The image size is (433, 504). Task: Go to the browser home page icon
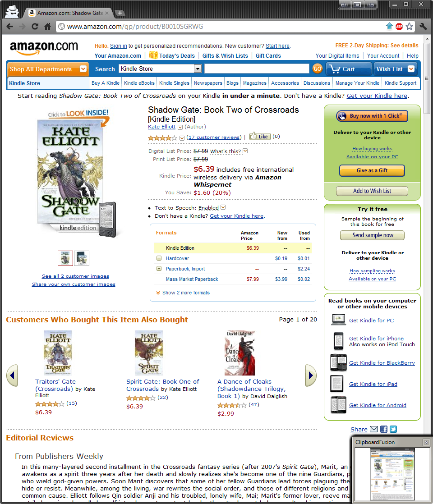click(x=47, y=26)
